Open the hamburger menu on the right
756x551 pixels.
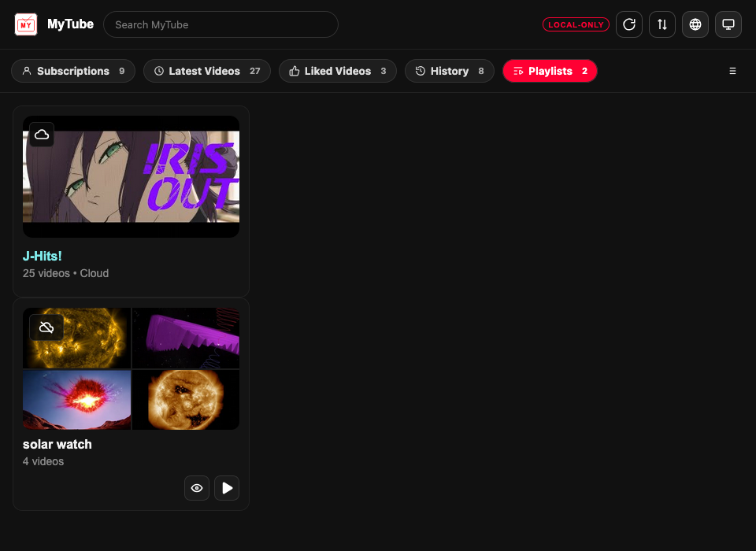point(732,71)
